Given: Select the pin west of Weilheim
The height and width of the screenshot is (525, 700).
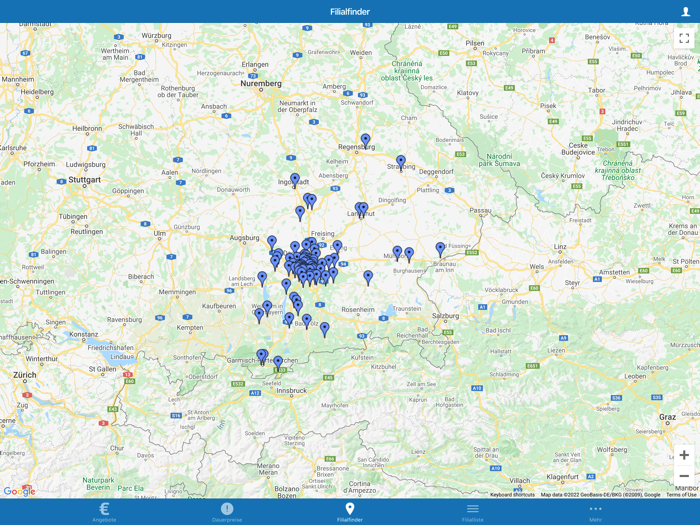Looking at the screenshot, I should (x=259, y=316).
